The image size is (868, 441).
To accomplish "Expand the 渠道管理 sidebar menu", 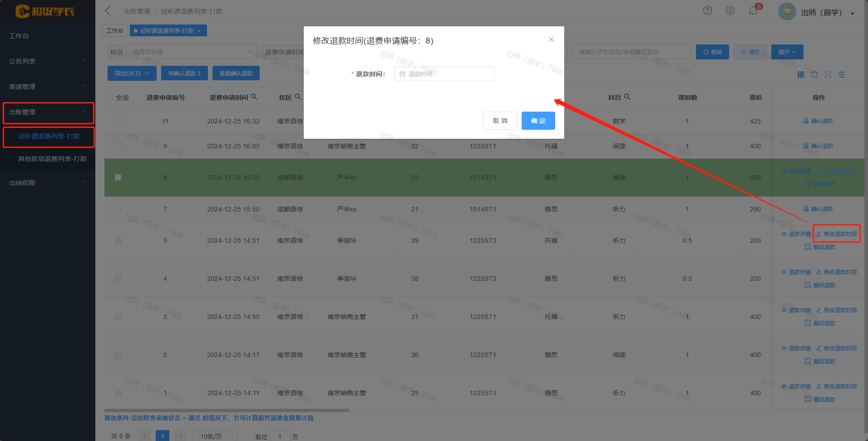I will pyautogui.click(x=47, y=86).
